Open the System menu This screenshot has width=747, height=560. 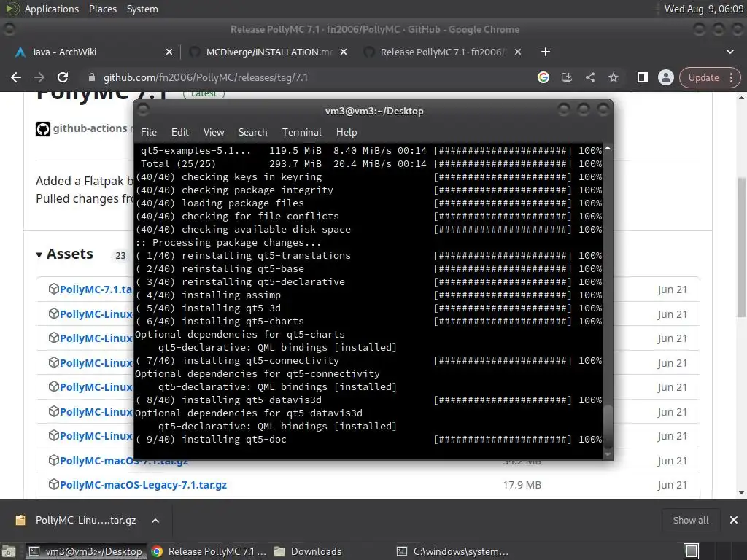[142, 9]
